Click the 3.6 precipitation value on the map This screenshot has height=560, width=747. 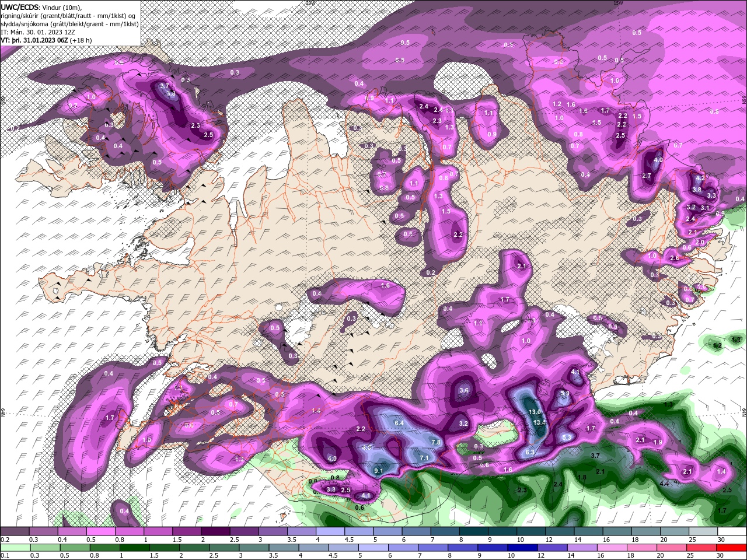click(464, 390)
